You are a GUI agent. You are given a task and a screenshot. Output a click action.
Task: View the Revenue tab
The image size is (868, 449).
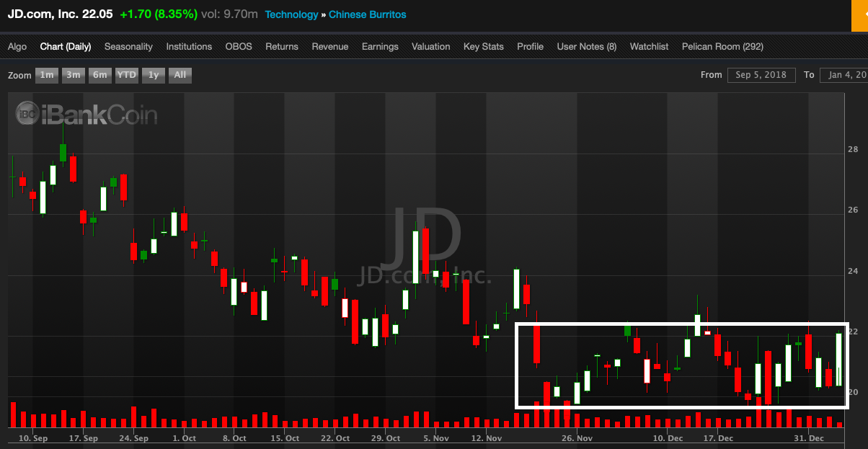tap(330, 46)
